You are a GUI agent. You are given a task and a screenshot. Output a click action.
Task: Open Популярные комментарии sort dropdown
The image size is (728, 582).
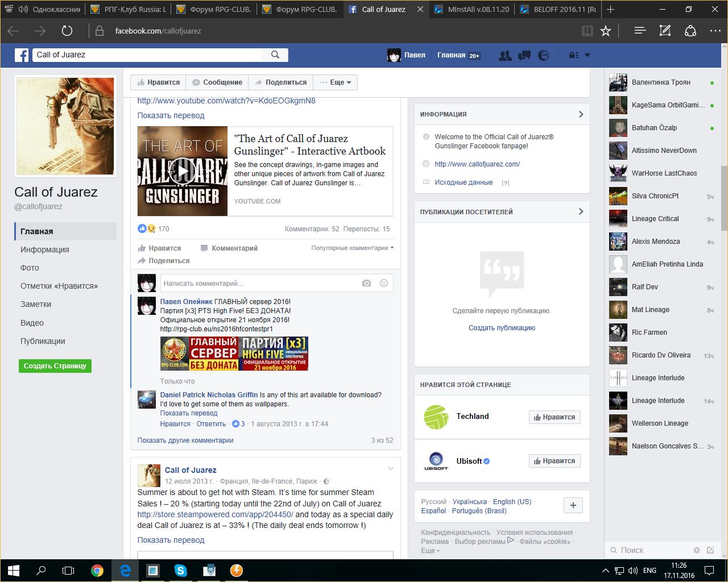[352, 248]
